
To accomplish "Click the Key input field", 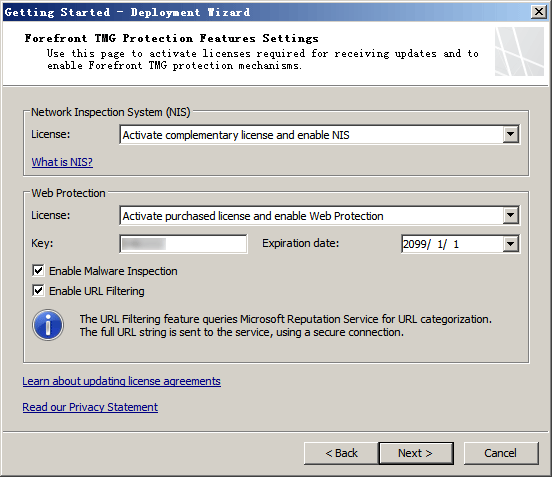I will point(183,244).
